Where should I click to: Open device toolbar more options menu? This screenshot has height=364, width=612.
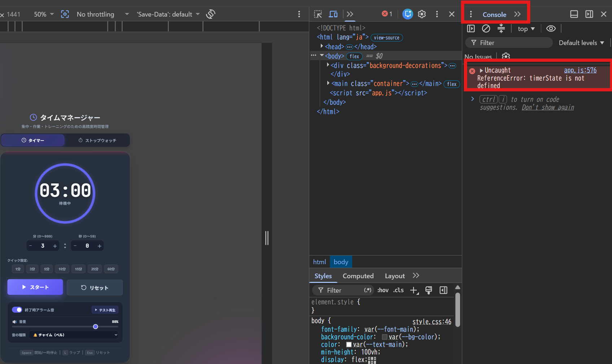tap(299, 14)
